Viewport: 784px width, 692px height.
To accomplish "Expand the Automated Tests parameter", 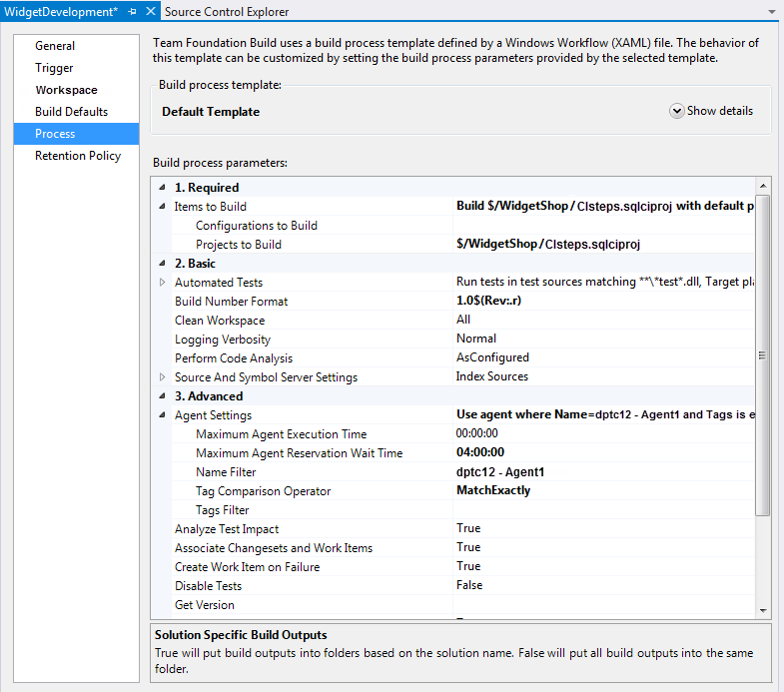I will point(163,283).
